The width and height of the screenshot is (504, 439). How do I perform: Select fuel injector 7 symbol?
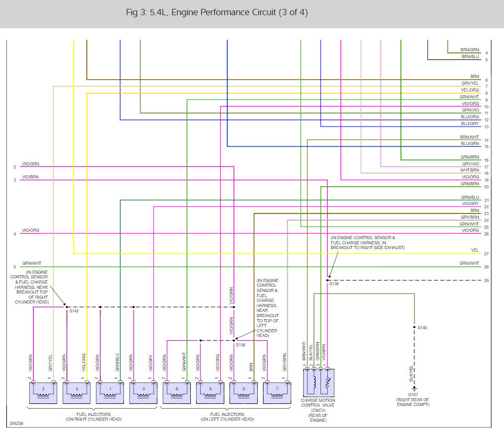277,392
